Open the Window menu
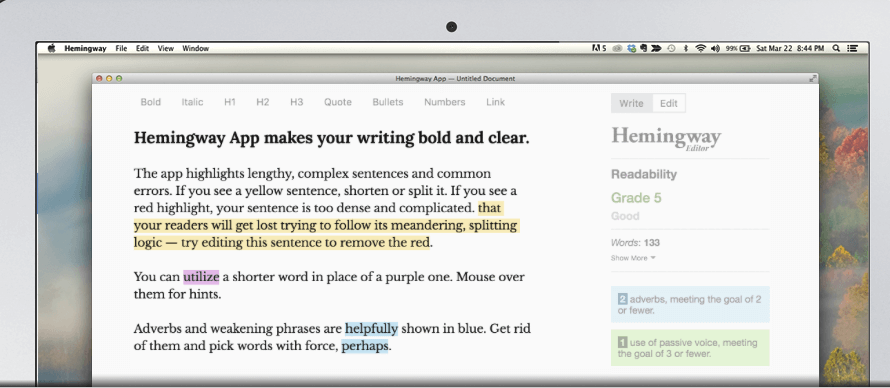Screen dimensions: 890x388 coord(195,49)
